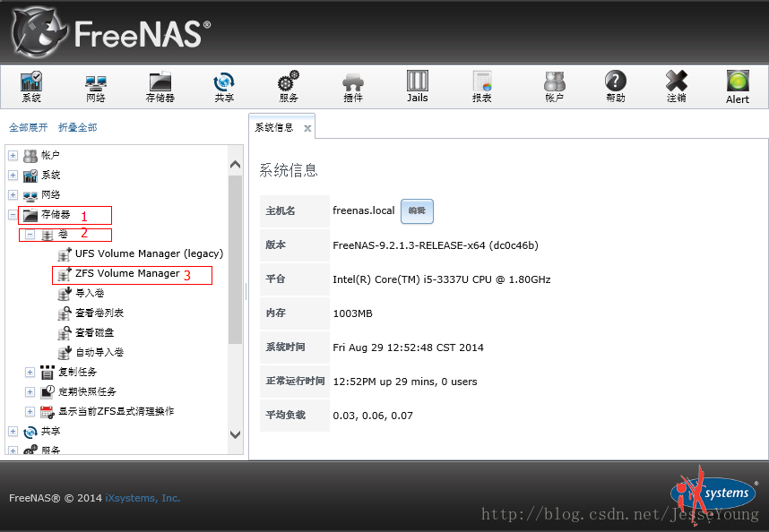This screenshot has height=532, width=769.
Task: Click the ZFS 清理 calendar icon
Action: [x=48, y=411]
